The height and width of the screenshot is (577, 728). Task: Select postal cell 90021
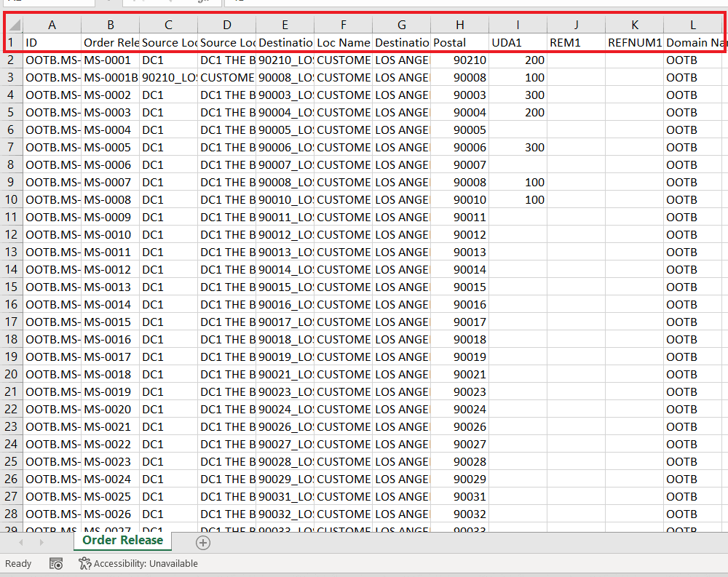[x=460, y=374]
